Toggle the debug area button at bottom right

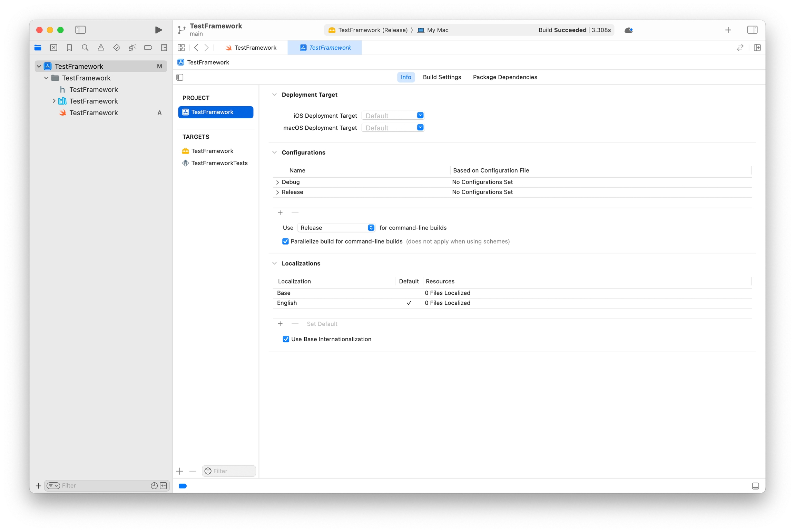pyautogui.click(x=755, y=486)
